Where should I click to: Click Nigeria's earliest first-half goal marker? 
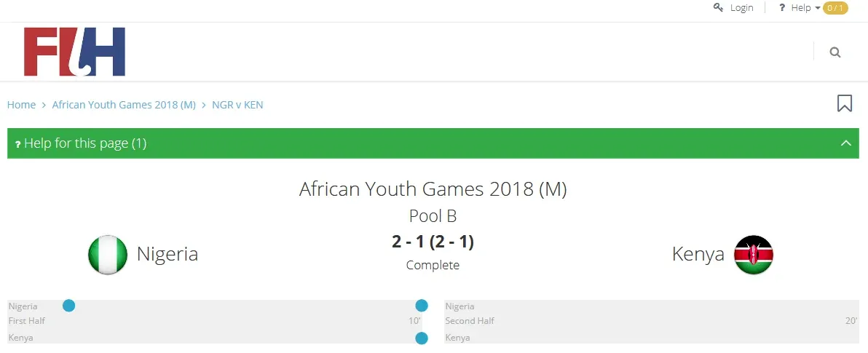coord(69,306)
